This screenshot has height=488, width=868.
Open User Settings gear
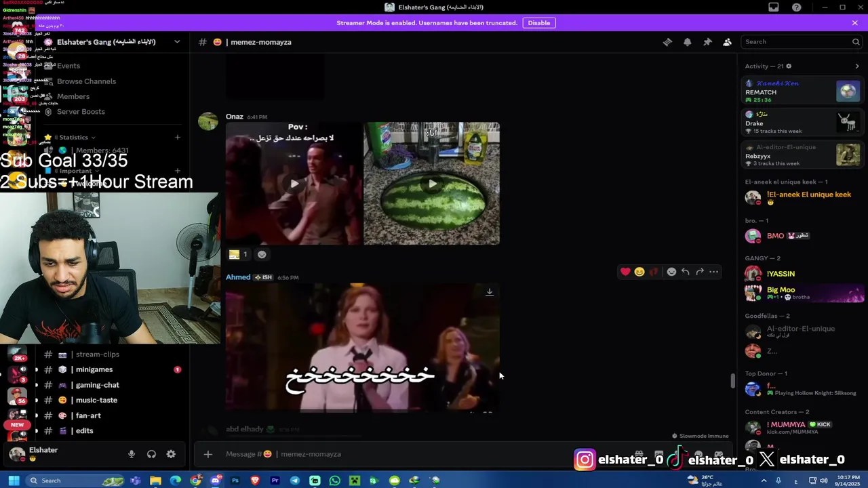point(171,454)
